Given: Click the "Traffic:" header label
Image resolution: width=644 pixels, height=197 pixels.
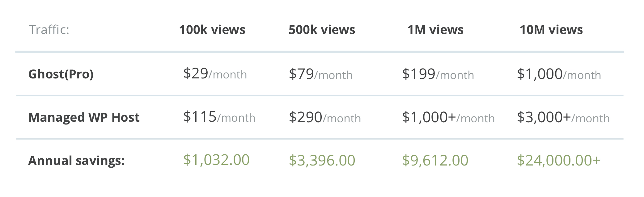Looking at the screenshot, I should pyautogui.click(x=49, y=30).
